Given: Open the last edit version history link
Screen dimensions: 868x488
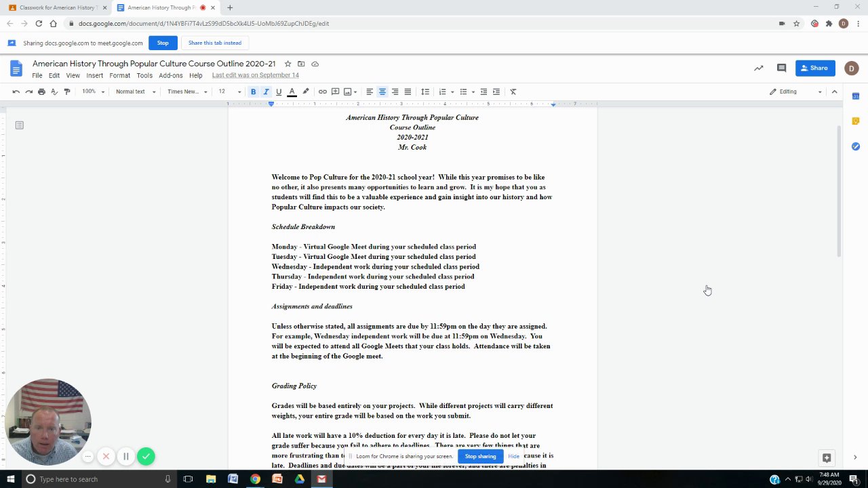Looking at the screenshot, I should pyautogui.click(x=256, y=75).
